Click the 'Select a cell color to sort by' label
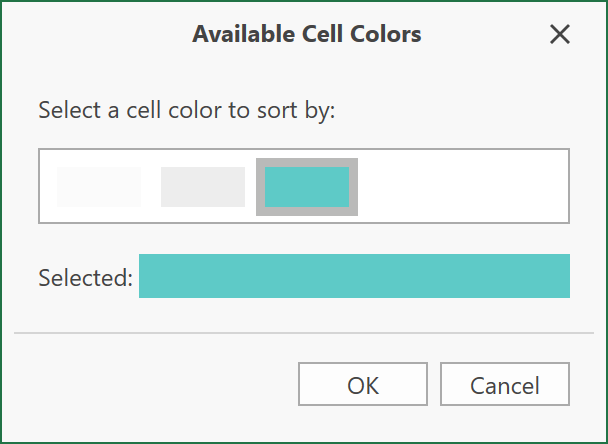The width and height of the screenshot is (608, 444). click(186, 110)
